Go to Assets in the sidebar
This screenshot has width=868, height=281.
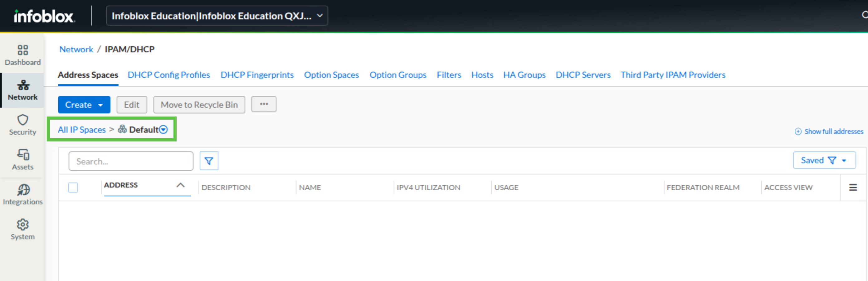coord(22,160)
